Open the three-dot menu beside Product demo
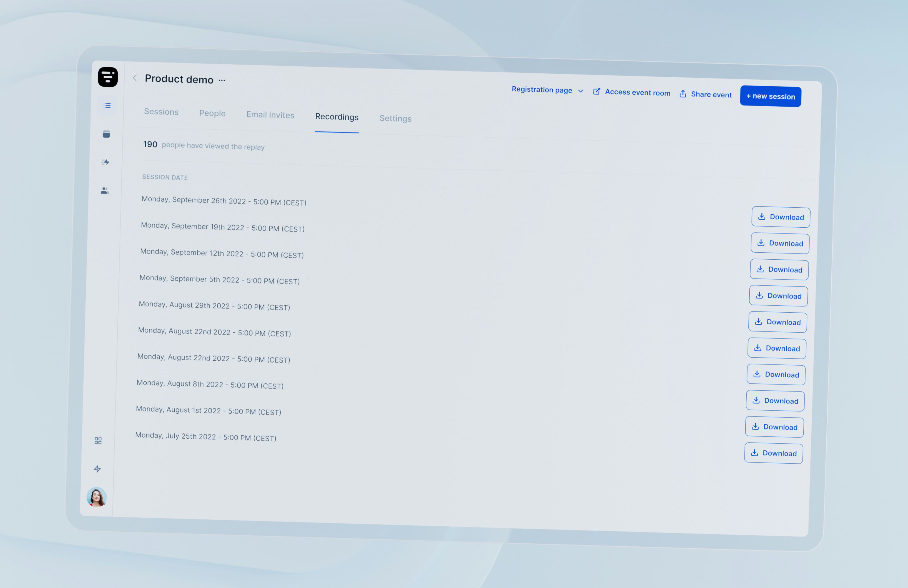The image size is (908, 588). click(x=222, y=80)
